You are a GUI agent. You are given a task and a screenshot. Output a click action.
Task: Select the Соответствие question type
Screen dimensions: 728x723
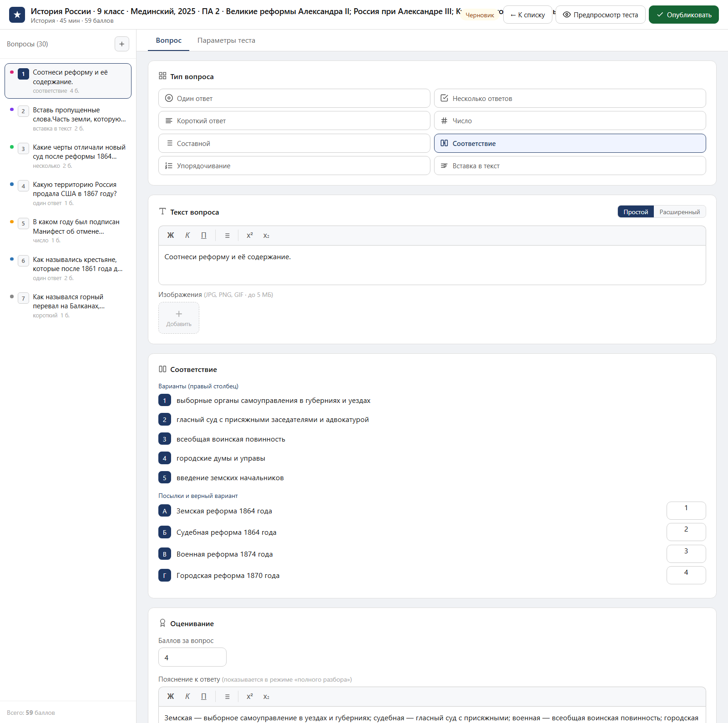[x=570, y=143]
